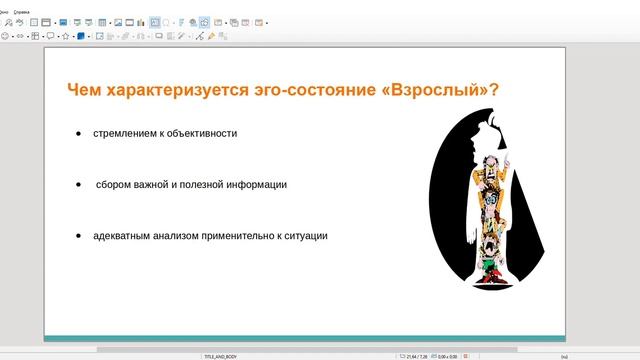Select the smiley Symbol Shapes tool
The width and height of the screenshot is (640, 360).
tap(5, 36)
